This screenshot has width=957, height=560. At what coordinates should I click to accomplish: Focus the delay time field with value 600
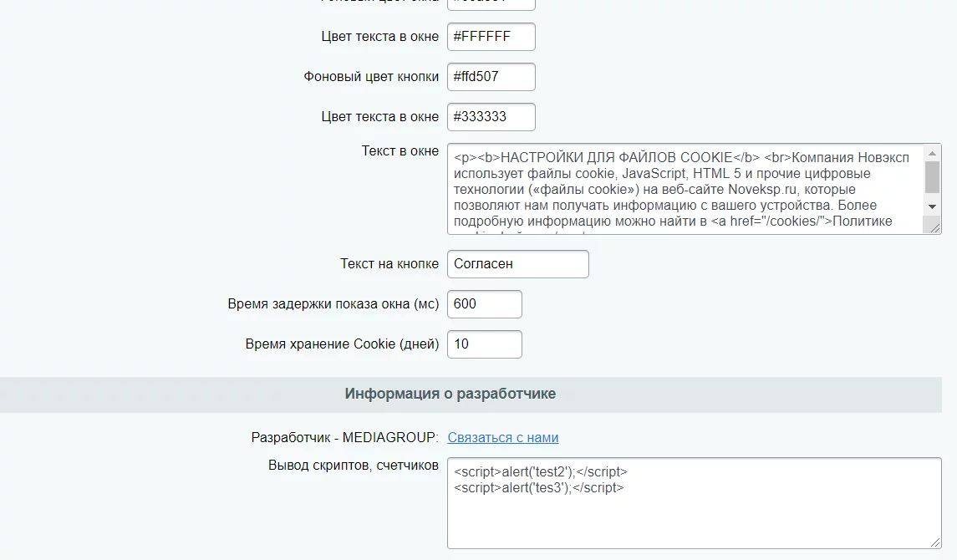(x=484, y=304)
